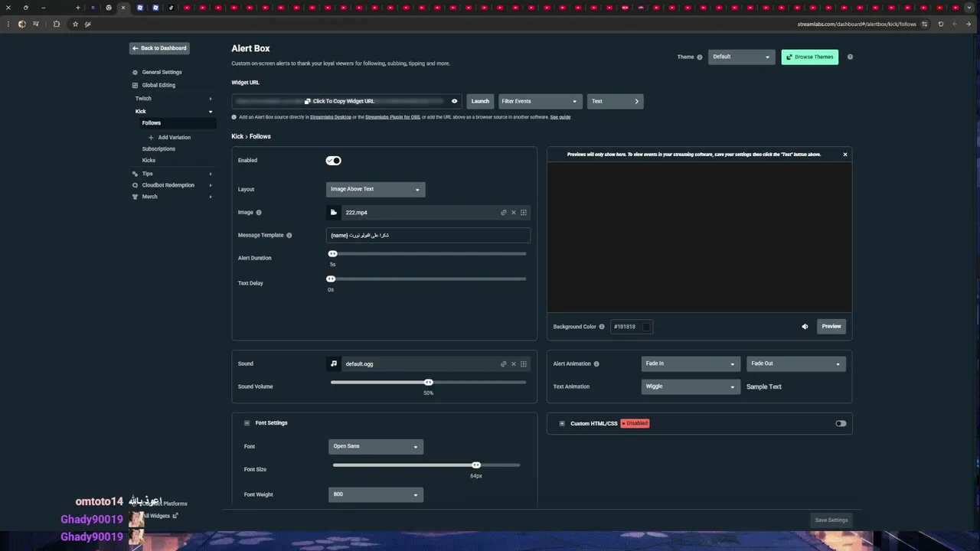The height and width of the screenshot is (551, 980).
Task: Open the Theme Default dropdown
Action: [x=741, y=57]
